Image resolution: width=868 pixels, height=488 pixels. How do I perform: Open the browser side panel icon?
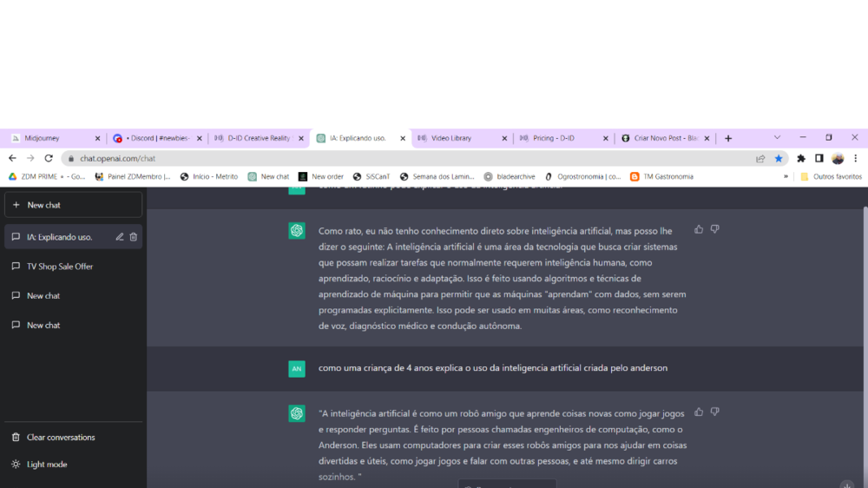819,158
